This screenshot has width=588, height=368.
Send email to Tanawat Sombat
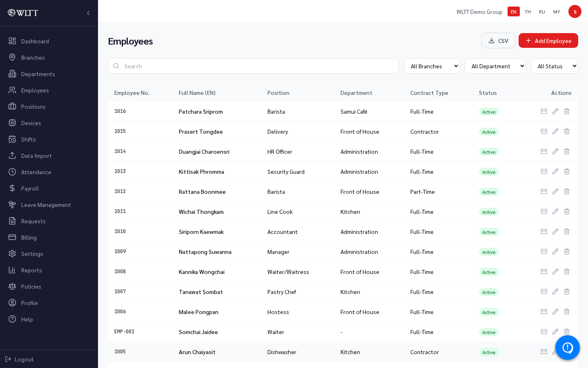(544, 292)
